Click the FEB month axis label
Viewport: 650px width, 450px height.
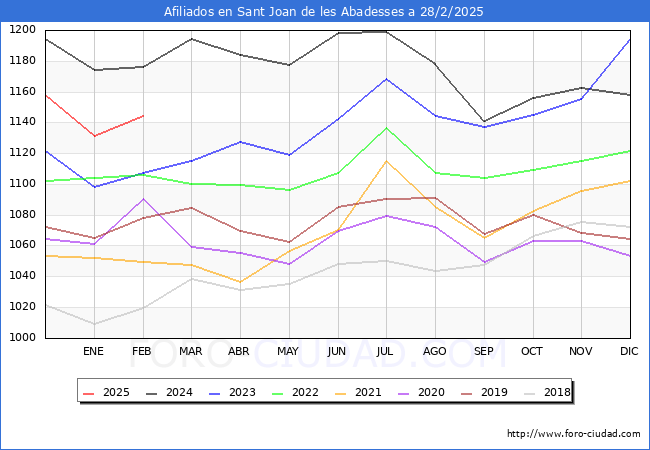pos(142,351)
